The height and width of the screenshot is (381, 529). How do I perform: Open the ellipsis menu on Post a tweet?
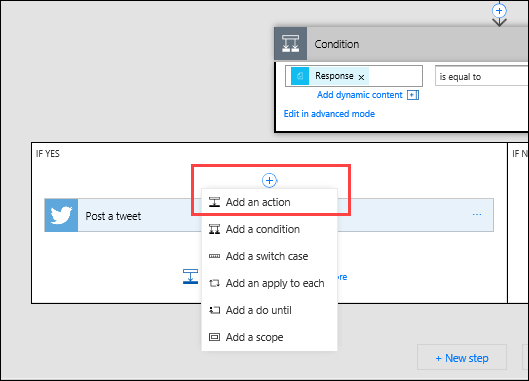click(x=477, y=215)
